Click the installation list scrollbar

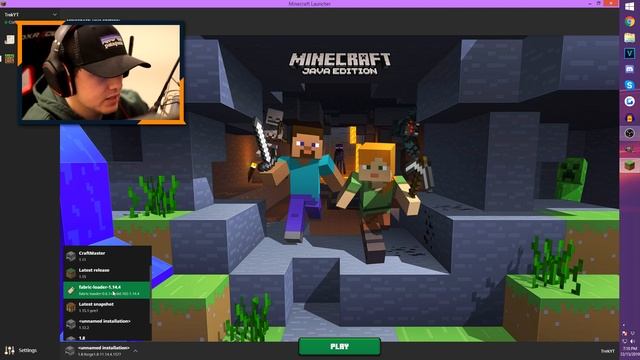tap(150, 294)
